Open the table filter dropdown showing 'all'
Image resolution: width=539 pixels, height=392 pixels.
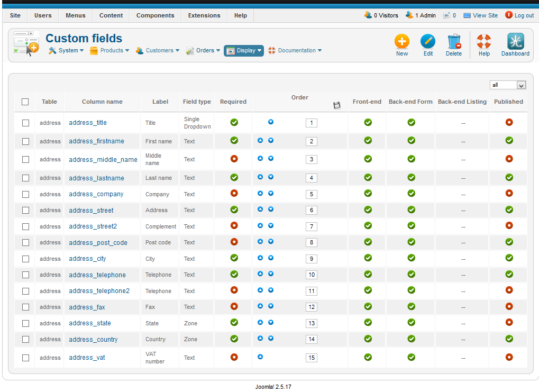pos(508,85)
